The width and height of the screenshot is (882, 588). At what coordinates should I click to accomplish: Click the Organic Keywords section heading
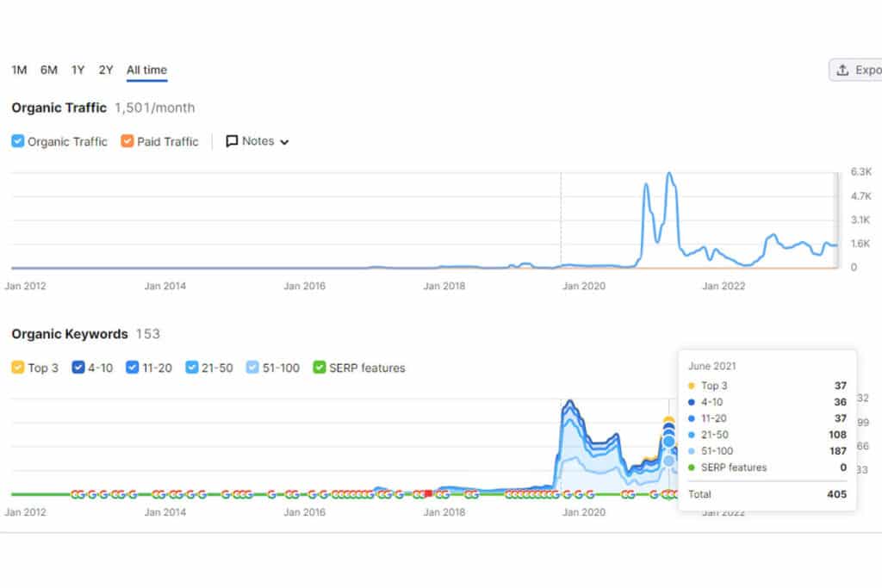[70, 334]
